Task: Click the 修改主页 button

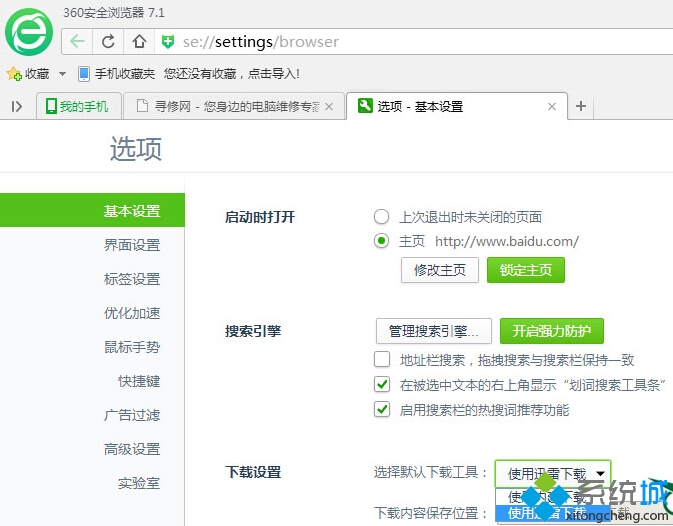Action: 440,270
